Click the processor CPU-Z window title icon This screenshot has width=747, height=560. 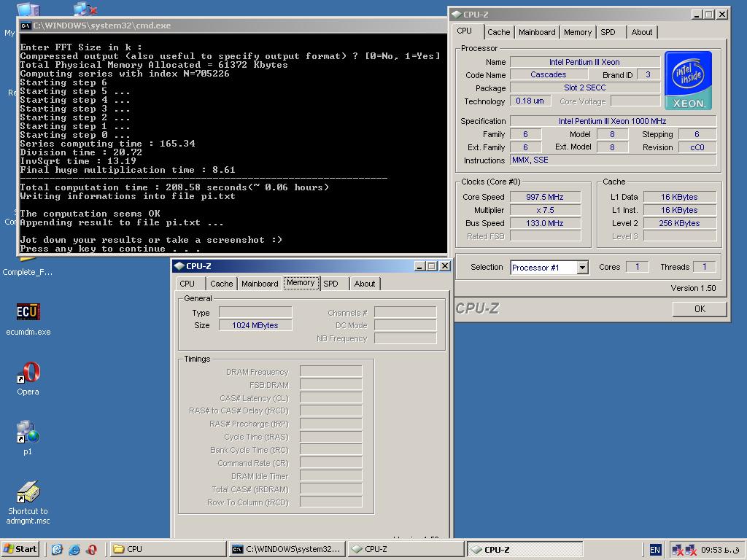coord(457,15)
